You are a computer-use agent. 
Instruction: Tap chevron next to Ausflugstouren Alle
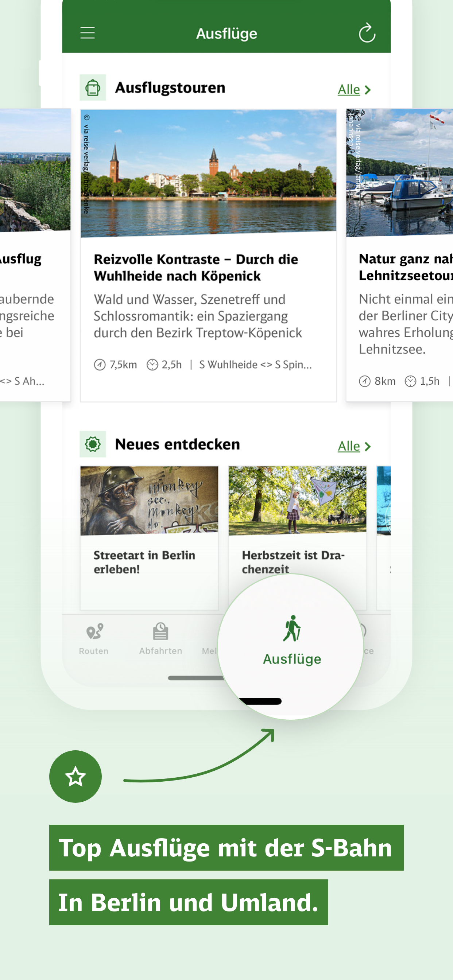[367, 90]
